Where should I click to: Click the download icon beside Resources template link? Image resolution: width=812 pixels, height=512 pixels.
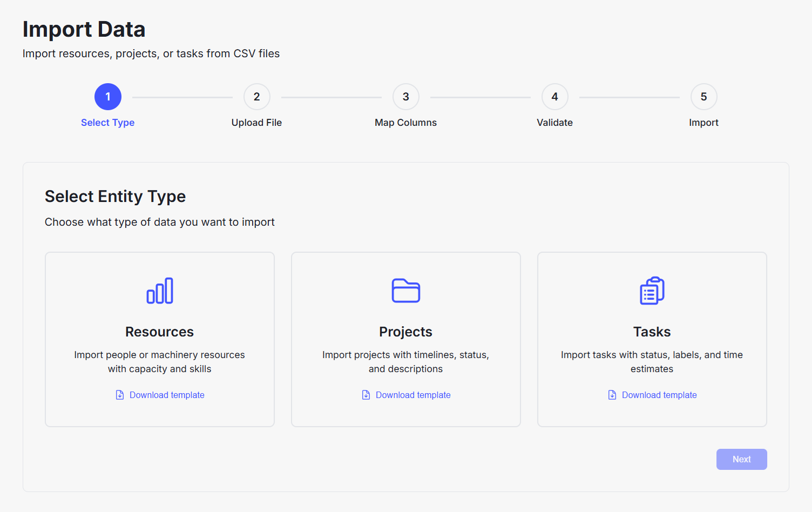[x=119, y=395]
